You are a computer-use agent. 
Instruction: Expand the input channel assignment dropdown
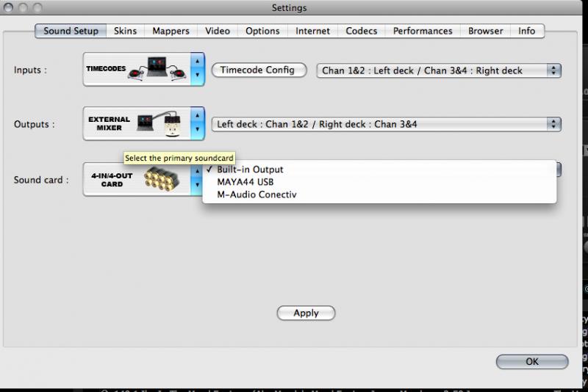[x=439, y=70]
